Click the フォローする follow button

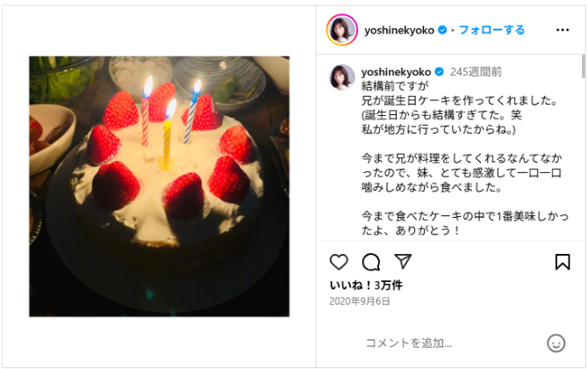pyautogui.click(x=491, y=30)
